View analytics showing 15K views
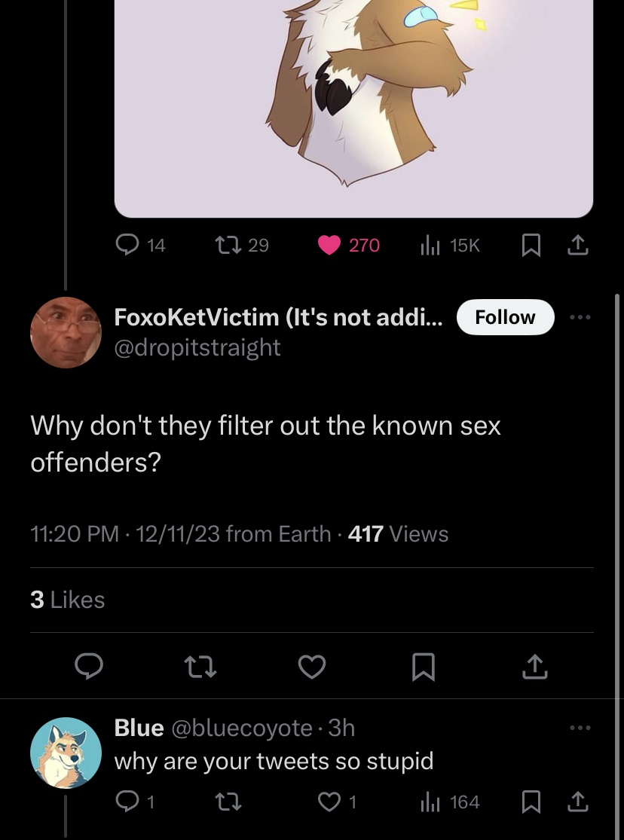 click(x=450, y=246)
